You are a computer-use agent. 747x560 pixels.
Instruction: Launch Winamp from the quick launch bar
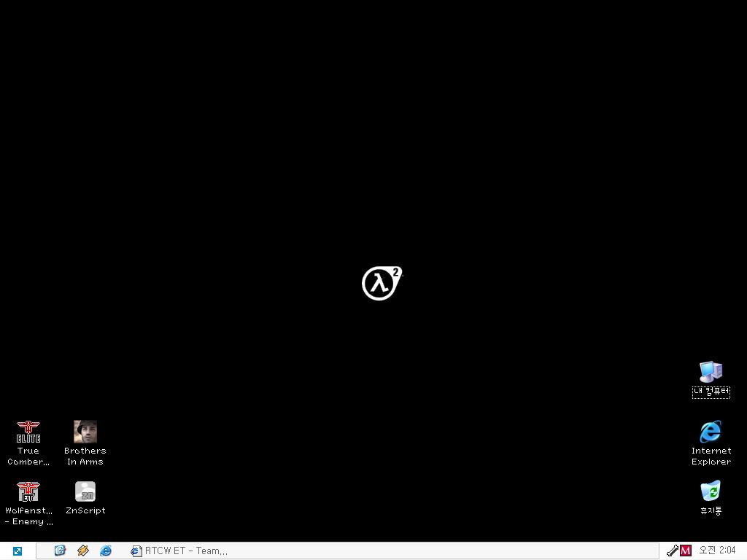click(83, 551)
